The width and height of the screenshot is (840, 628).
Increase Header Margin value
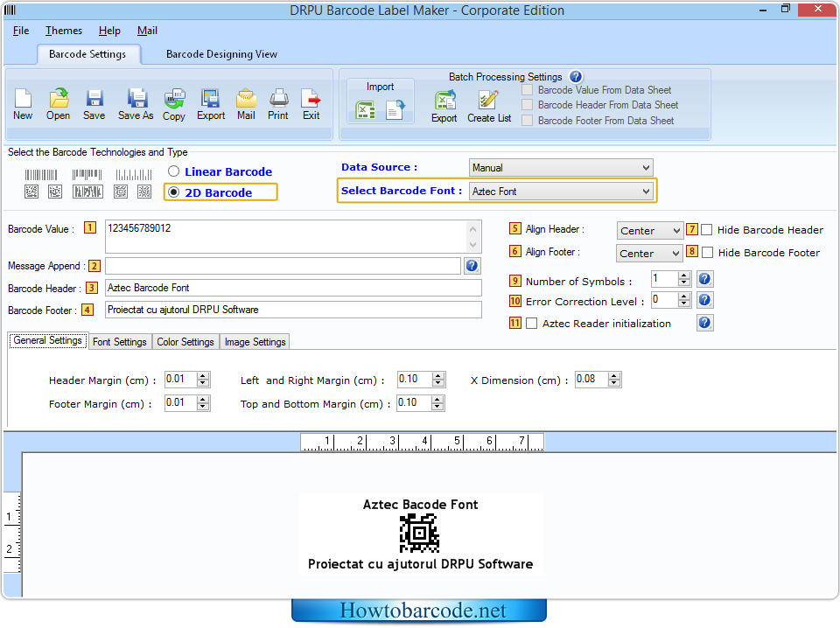[x=202, y=376]
